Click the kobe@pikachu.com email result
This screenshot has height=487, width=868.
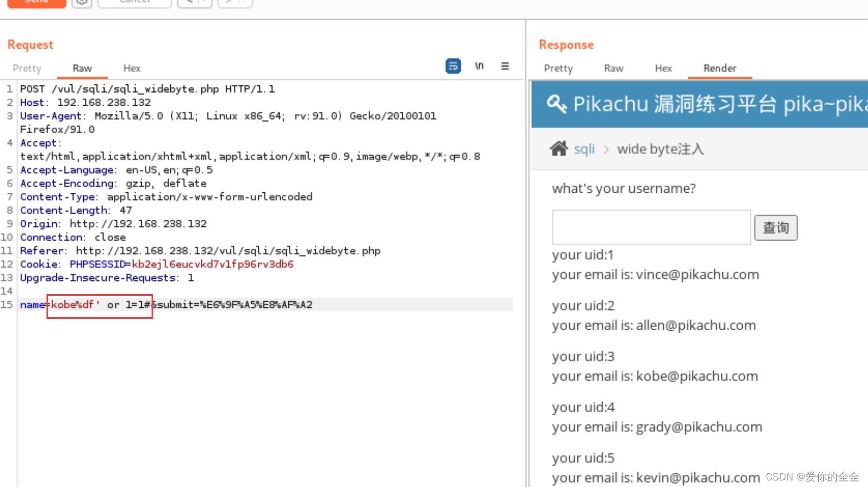point(697,376)
